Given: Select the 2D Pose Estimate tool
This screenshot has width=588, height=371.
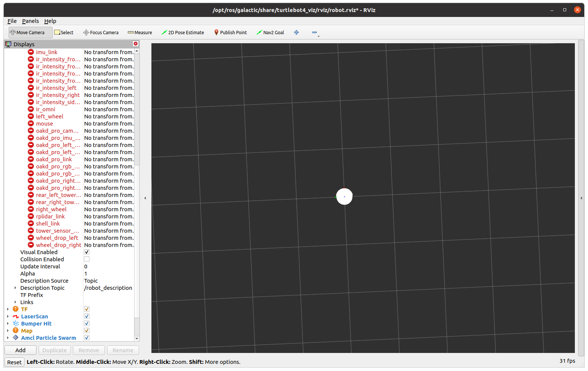Looking at the screenshot, I should pyautogui.click(x=183, y=32).
